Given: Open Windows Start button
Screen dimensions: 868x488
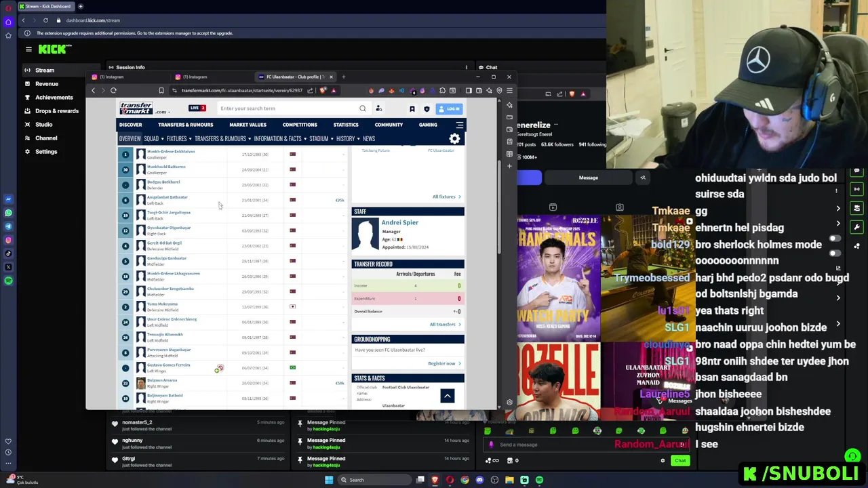Looking at the screenshot, I should [x=329, y=480].
